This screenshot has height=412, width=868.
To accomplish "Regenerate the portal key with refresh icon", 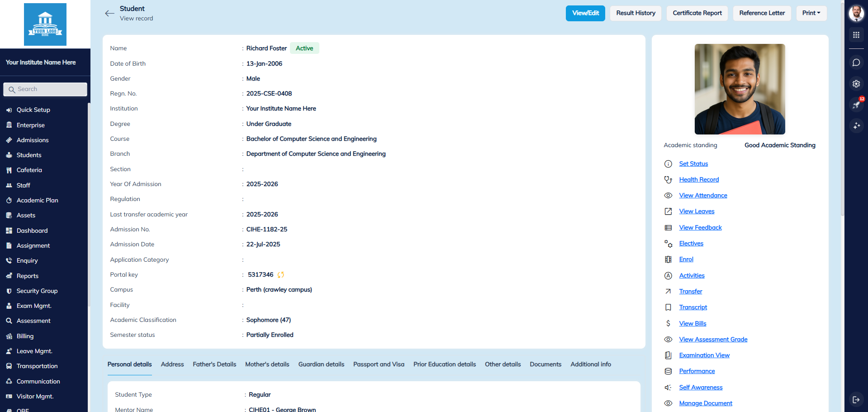I will [x=281, y=275].
